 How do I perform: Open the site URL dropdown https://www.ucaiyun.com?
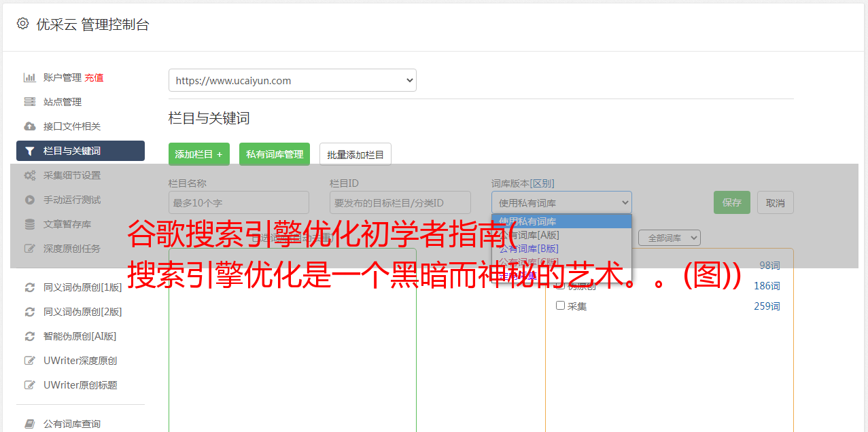[x=292, y=80]
